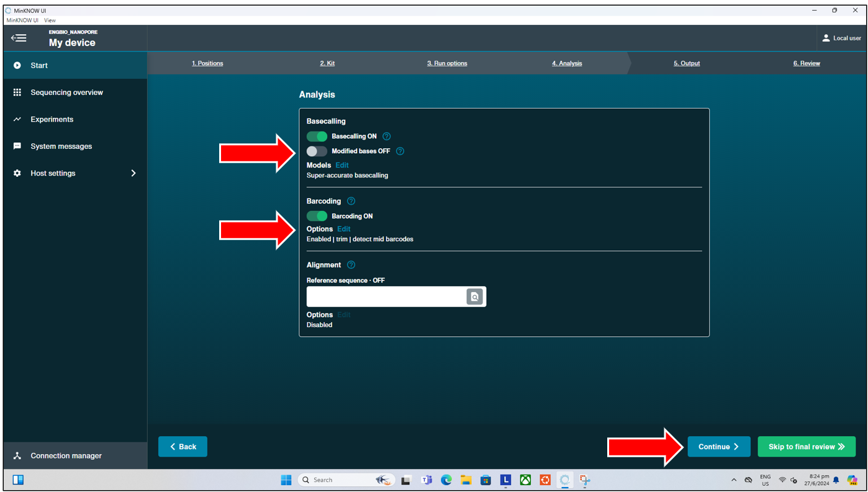This screenshot has height=492, width=868.
Task: Expand Host settings chevron
Action: point(133,173)
